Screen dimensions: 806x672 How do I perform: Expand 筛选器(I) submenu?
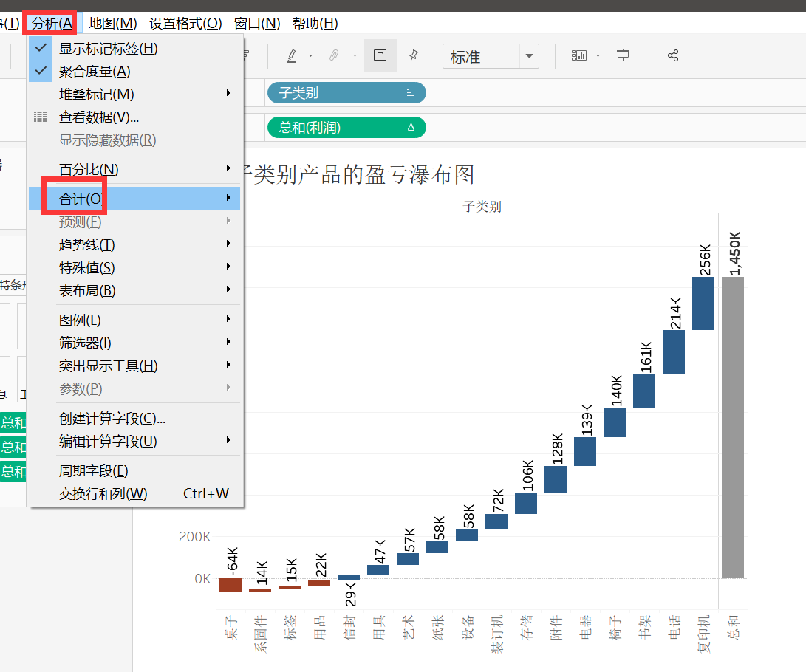(134, 343)
